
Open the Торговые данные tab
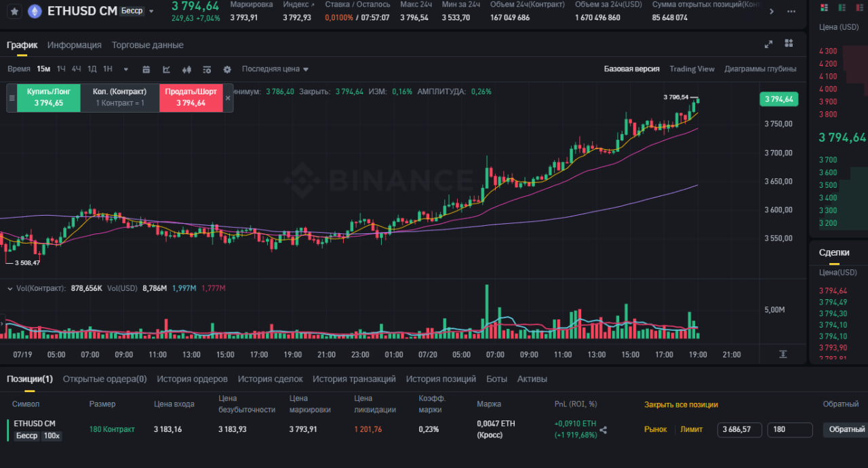(x=148, y=45)
